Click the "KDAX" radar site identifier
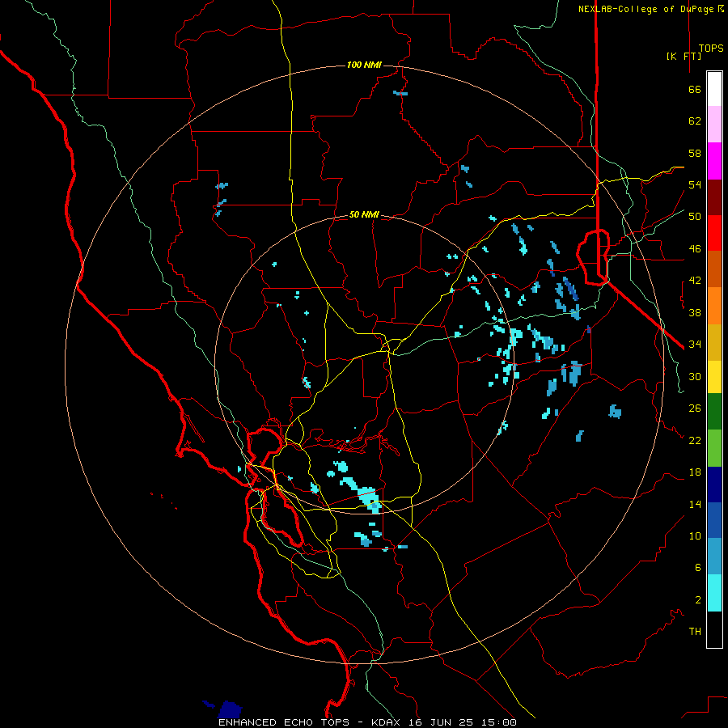The width and height of the screenshot is (728, 728). 387,722
